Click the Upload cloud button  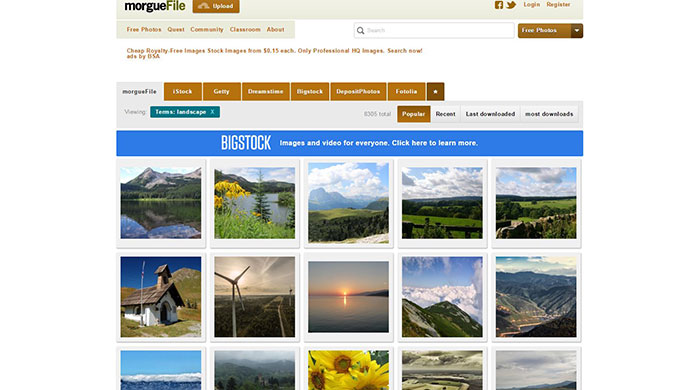pyautogui.click(x=216, y=6)
